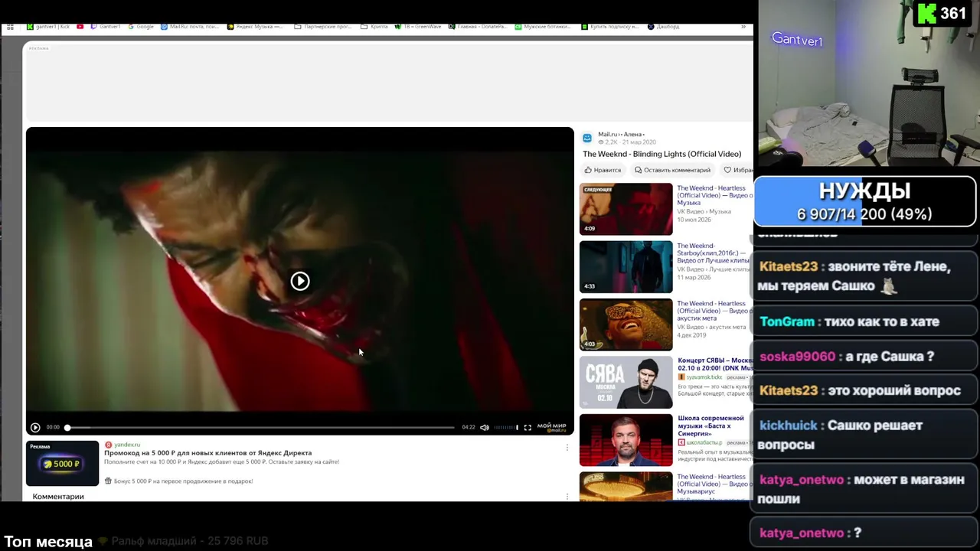Play the video with the center play button
980x551 pixels.
300,281
